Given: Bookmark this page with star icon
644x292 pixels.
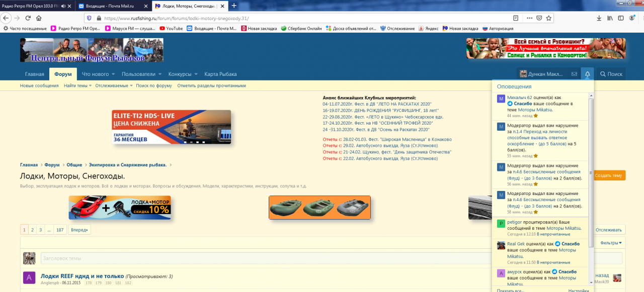Looking at the screenshot, I should pyautogui.click(x=548, y=18).
